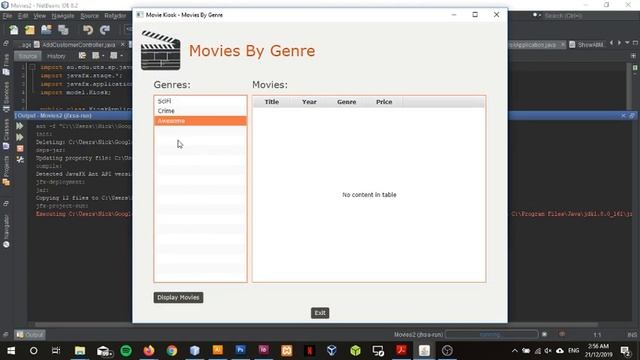
Task: Sort movies table by Title column
Action: coord(271,102)
